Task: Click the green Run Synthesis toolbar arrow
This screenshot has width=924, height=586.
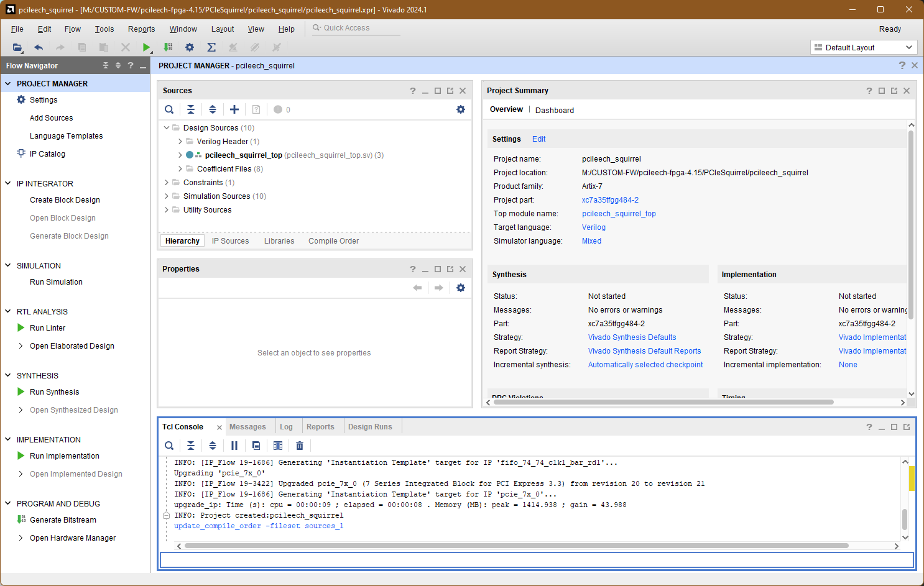Action: point(146,47)
